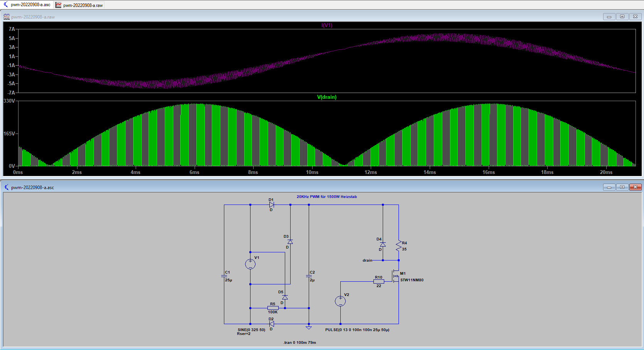Click the PULSE source value text

pos(357,330)
